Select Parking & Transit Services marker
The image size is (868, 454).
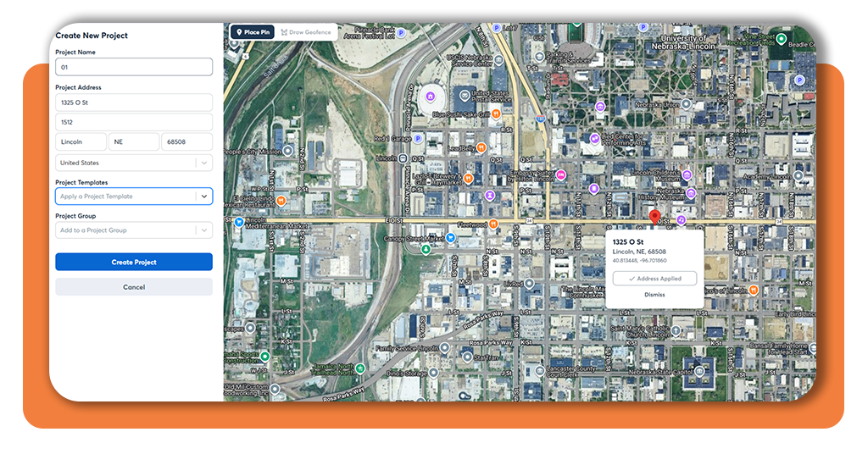[540, 57]
